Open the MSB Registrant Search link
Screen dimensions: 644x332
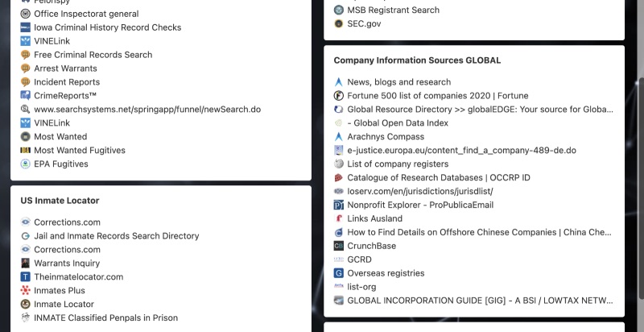coord(393,10)
